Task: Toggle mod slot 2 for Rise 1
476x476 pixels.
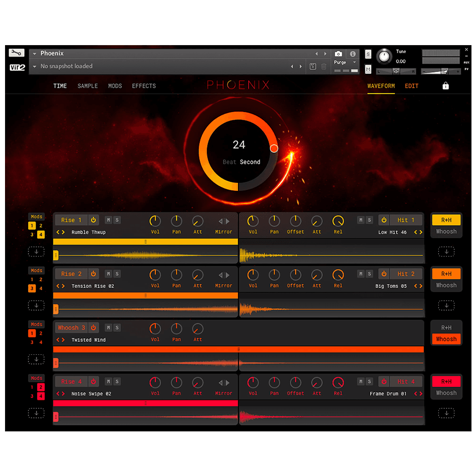Action: coord(41,225)
